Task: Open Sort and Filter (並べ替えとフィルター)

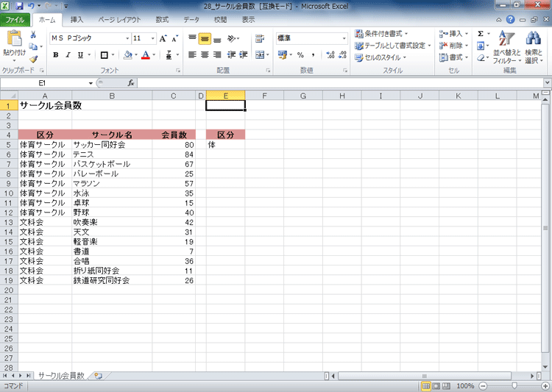Action: click(506, 48)
